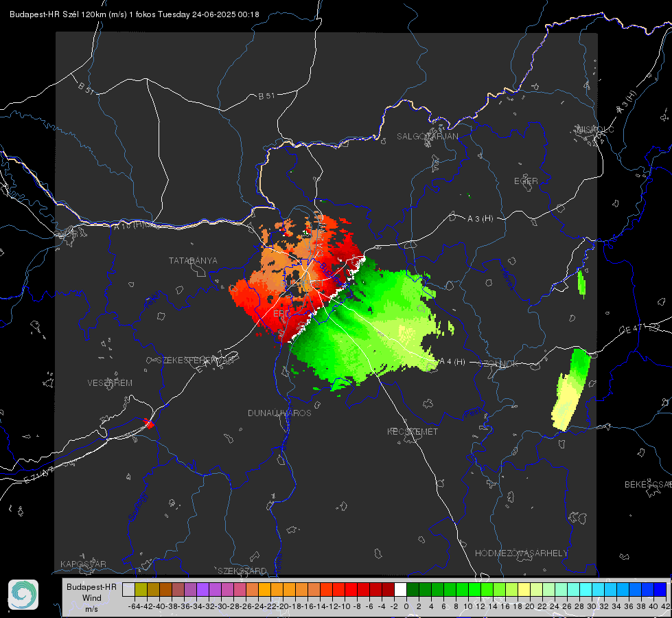The width and height of the screenshot is (672, 618).
Task: Click the radar title text with date 24-06-2025
Action: (x=134, y=14)
